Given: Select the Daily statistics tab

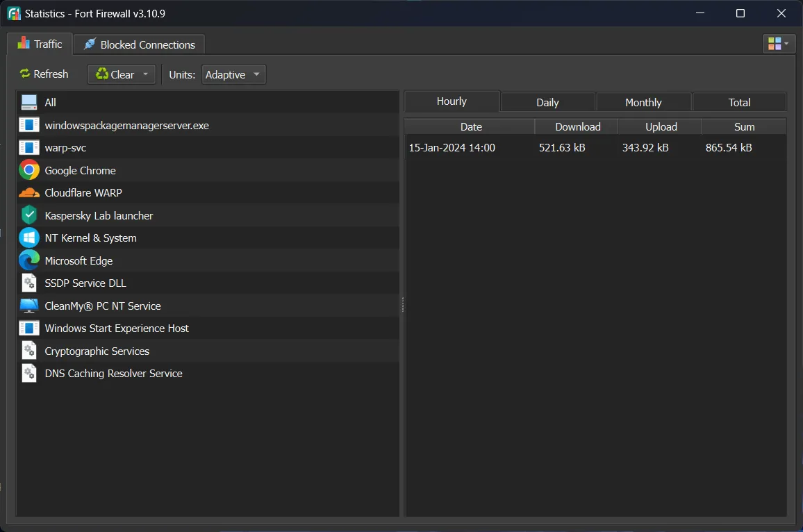Looking at the screenshot, I should tap(547, 102).
